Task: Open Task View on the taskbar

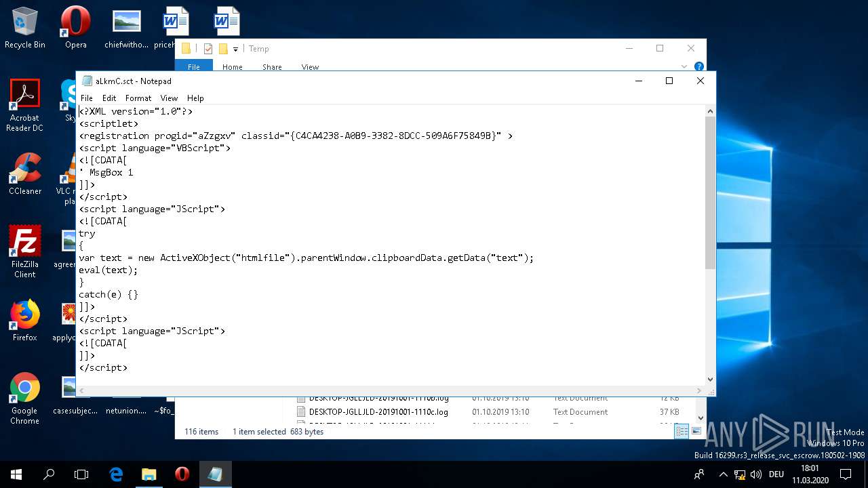Action: tap(81, 474)
